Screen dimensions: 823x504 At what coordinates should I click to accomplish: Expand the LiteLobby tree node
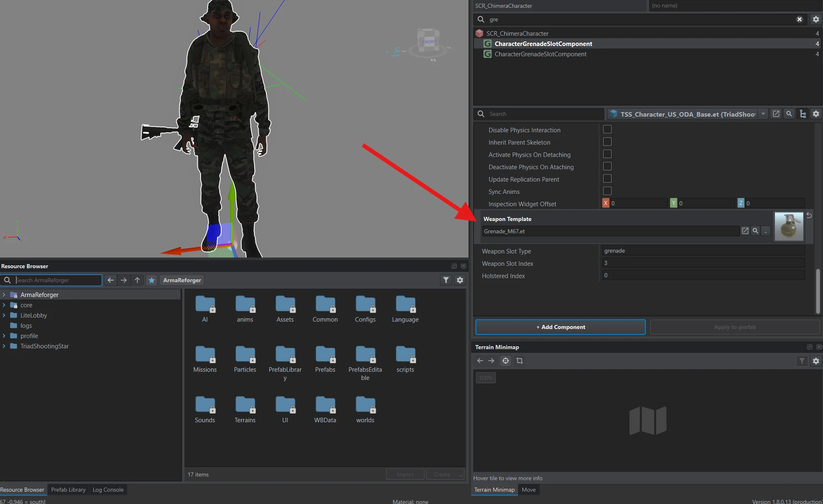pos(4,315)
